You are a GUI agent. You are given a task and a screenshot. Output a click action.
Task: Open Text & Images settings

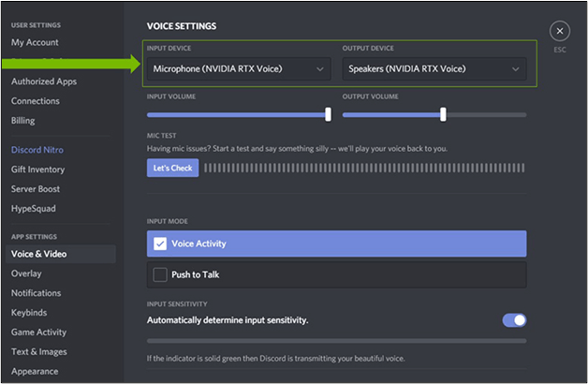pyautogui.click(x=39, y=352)
